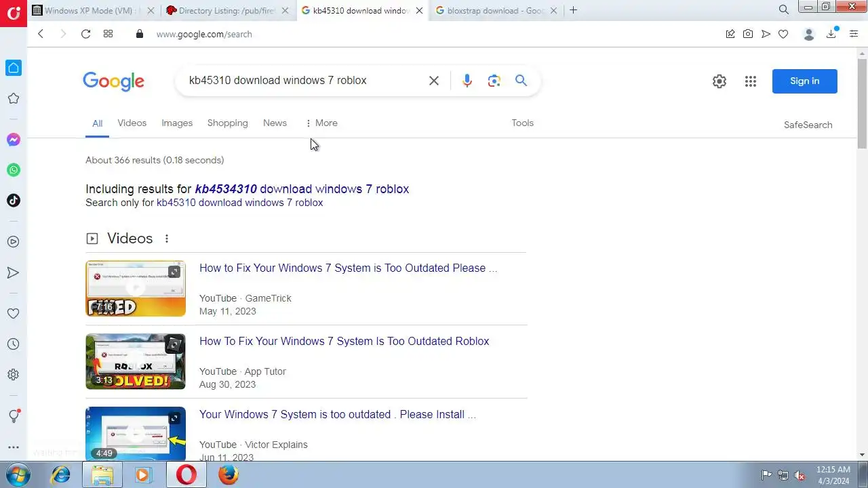Click the sidebar lightbulb tips icon
This screenshot has width=868, height=488.
tap(13, 416)
